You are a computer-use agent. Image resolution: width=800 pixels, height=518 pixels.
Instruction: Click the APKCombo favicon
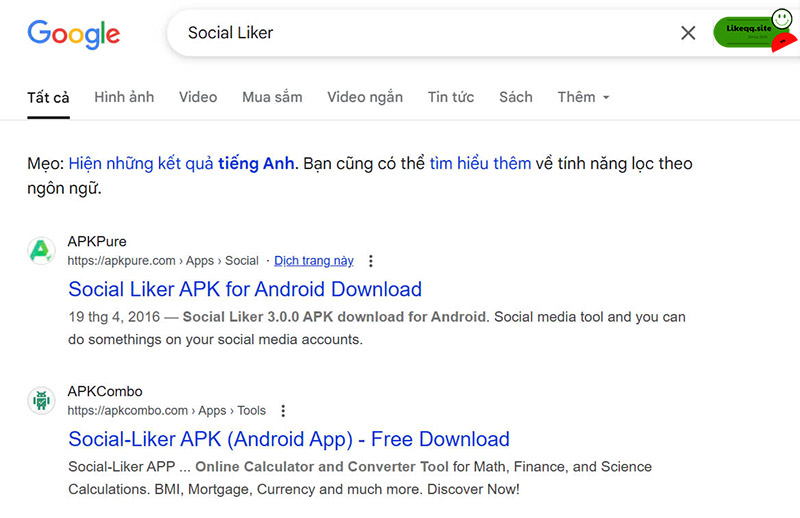point(41,401)
